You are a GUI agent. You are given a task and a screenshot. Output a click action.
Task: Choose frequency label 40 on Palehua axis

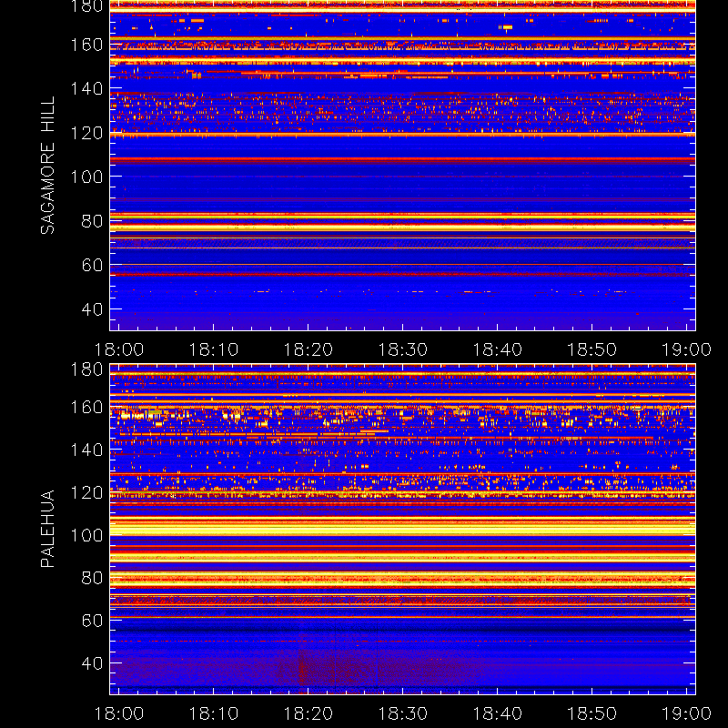coord(92,663)
